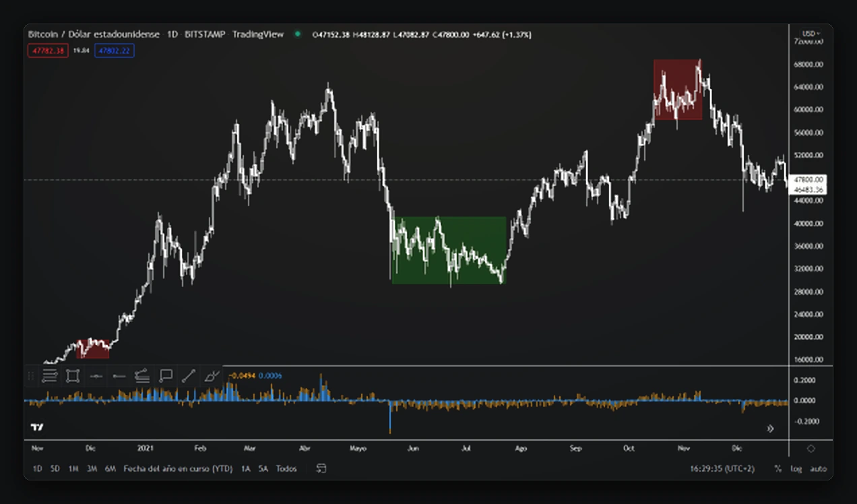
Task: Click the small red rectangle near December 2020
Action: pos(94,349)
